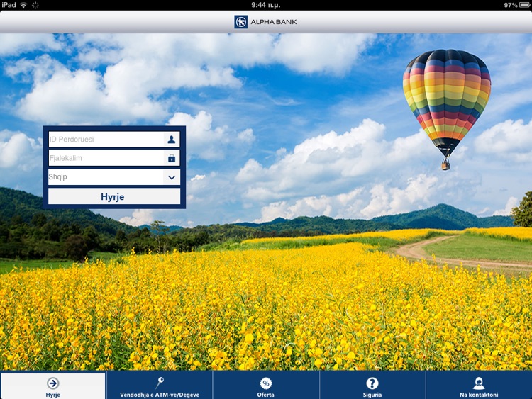Tap the 9:44 clock in status bar
This screenshot has width=532, height=399.
[266, 5]
